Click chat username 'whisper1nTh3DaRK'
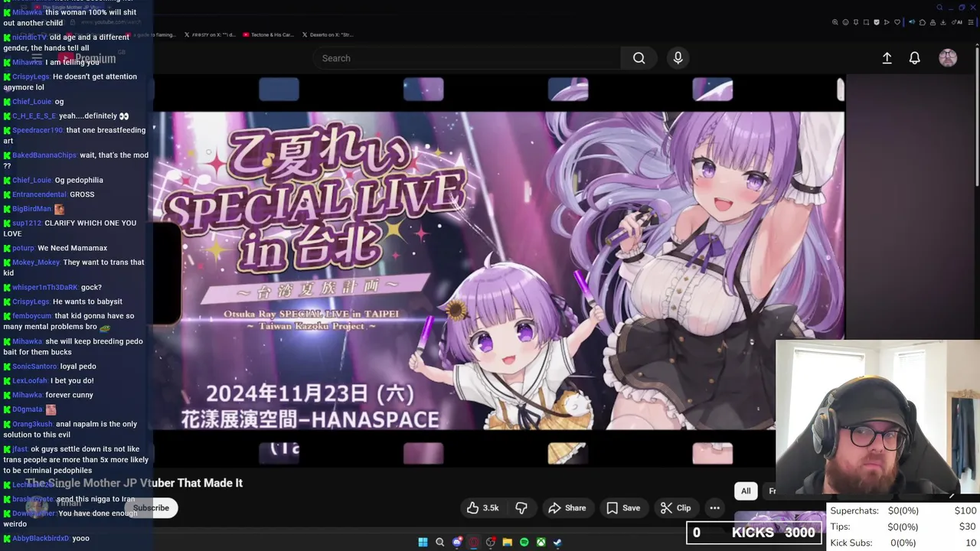Image resolution: width=980 pixels, height=551 pixels. tap(45, 288)
